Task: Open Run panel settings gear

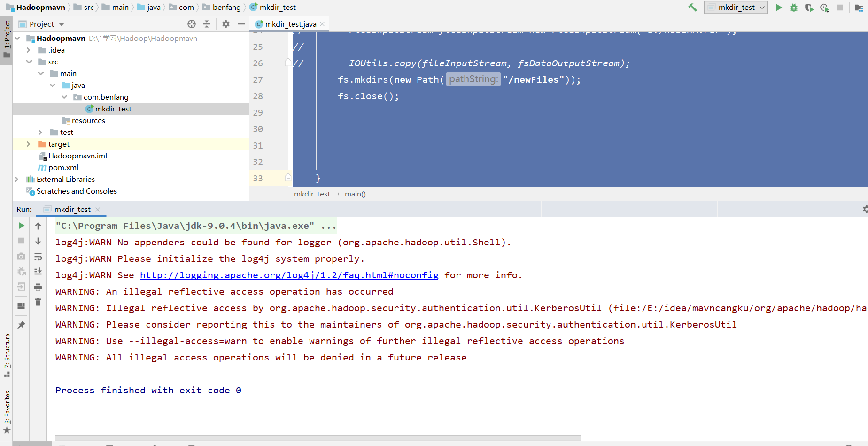Action: point(865,209)
